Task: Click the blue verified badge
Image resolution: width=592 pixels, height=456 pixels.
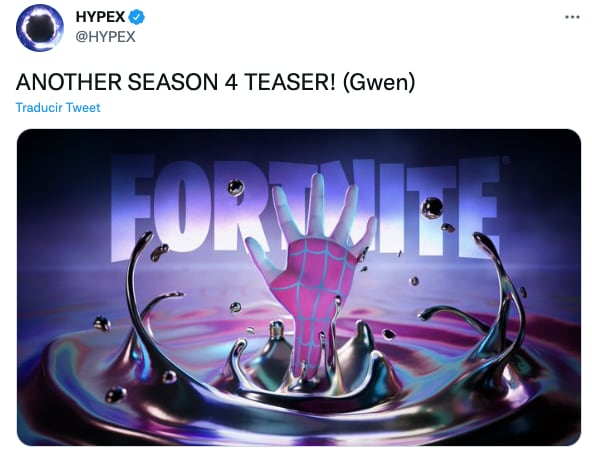Action: click(x=136, y=17)
